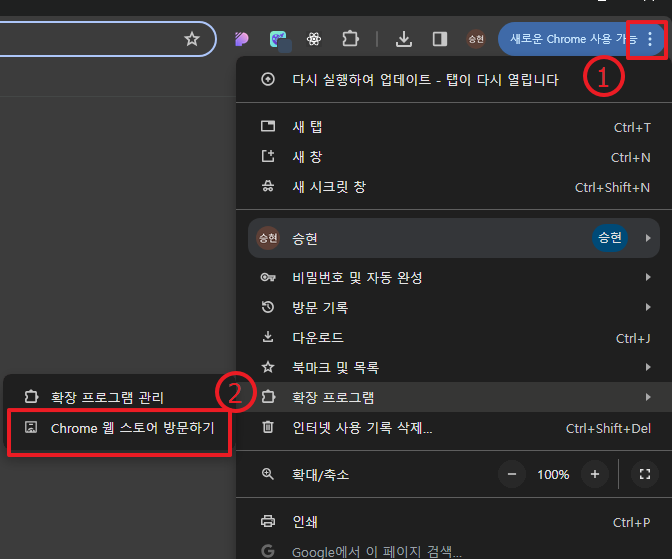Click the Ctrl+Shift+N shortcut text
The height and width of the screenshot is (559, 672).
click(612, 187)
